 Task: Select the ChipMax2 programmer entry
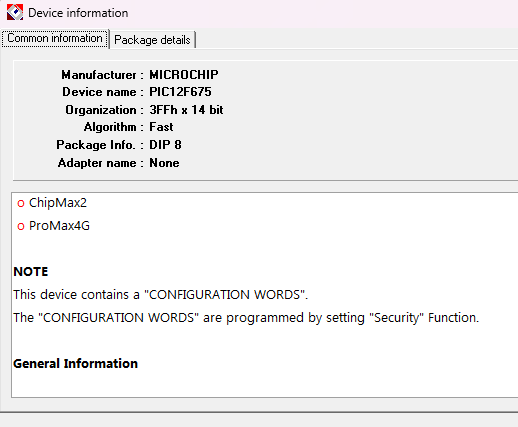pos(58,203)
